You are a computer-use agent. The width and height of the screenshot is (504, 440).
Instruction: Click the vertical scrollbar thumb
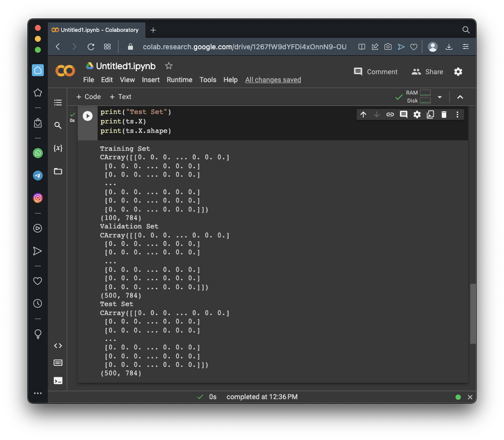473,314
